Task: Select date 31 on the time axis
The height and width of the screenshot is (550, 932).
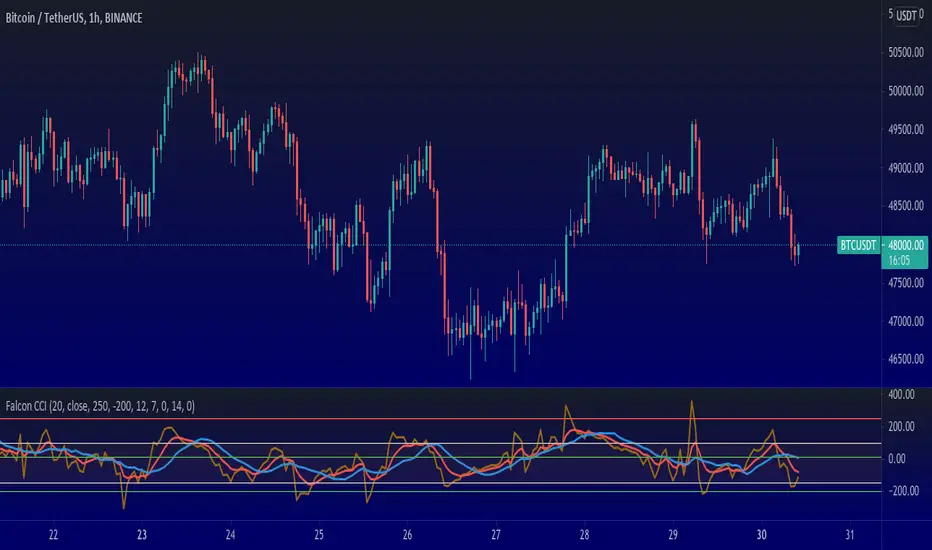Action: pyautogui.click(x=850, y=535)
